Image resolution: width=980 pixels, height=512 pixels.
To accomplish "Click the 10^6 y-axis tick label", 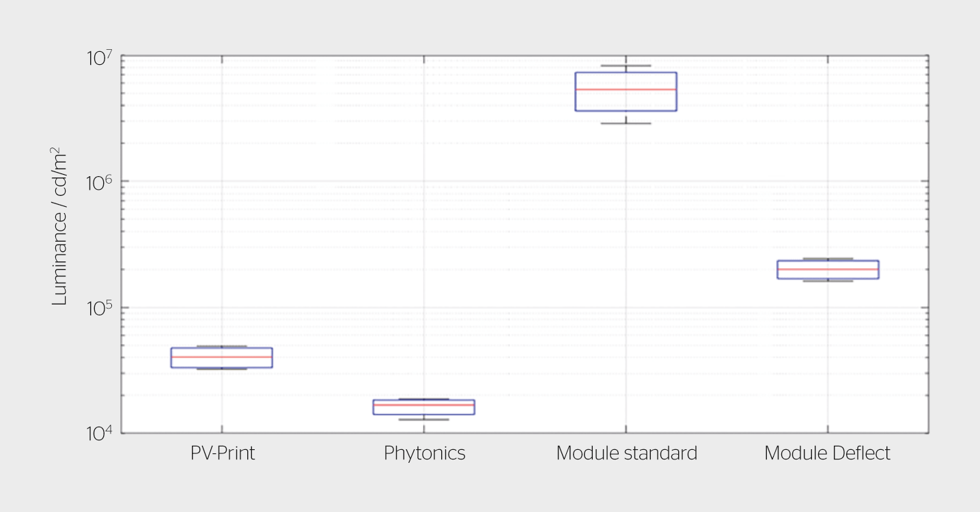I will (101, 182).
